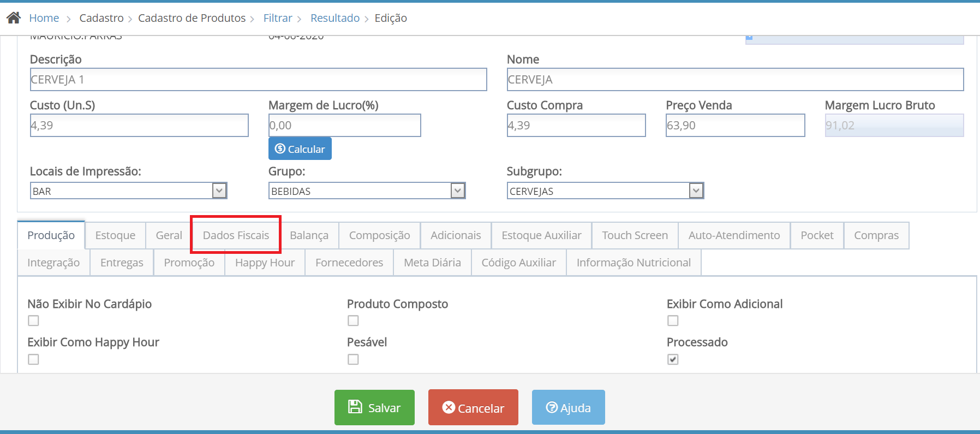Viewport: 980px width, 434px height.
Task: Open the Balança tab
Action: (x=309, y=235)
